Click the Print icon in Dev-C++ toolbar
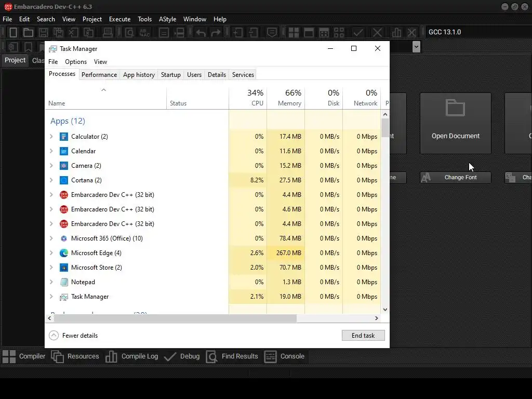 [x=108, y=33]
